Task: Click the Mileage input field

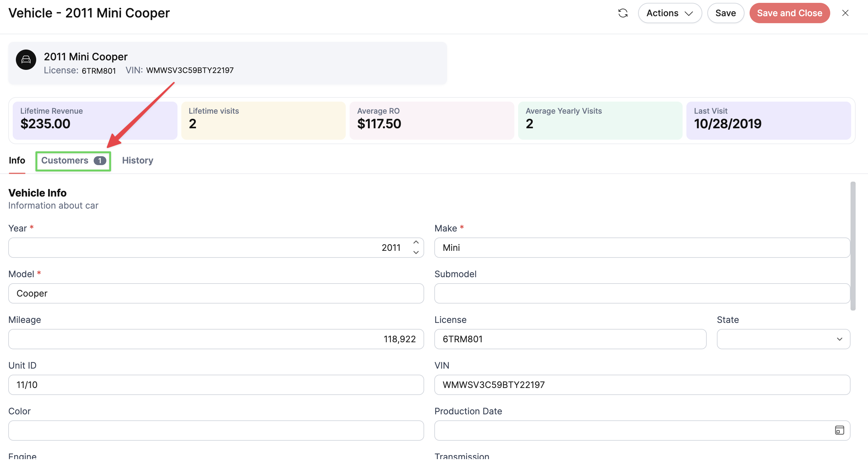Action: click(x=216, y=339)
